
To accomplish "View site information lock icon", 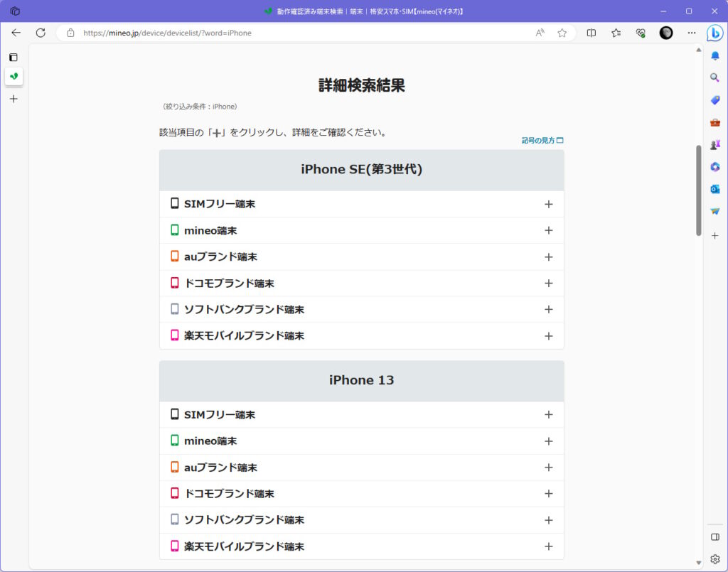I will (x=70, y=33).
